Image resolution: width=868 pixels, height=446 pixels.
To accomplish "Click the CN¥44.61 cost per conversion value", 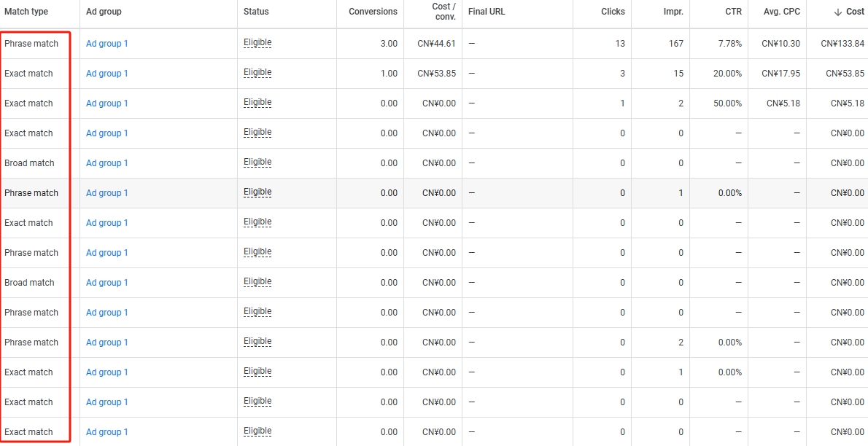I will click(437, 44).
